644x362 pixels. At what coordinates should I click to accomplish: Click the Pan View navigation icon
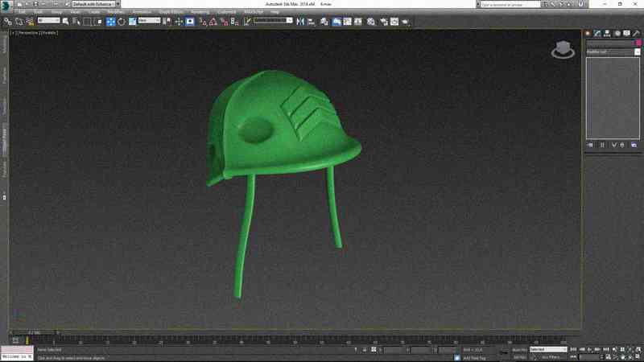(622, 357)
